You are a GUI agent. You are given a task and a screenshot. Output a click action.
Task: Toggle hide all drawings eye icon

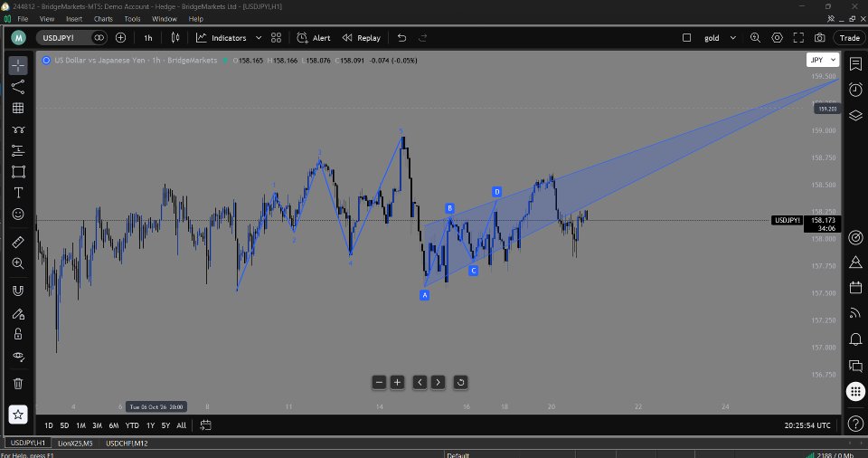[18, 356]
